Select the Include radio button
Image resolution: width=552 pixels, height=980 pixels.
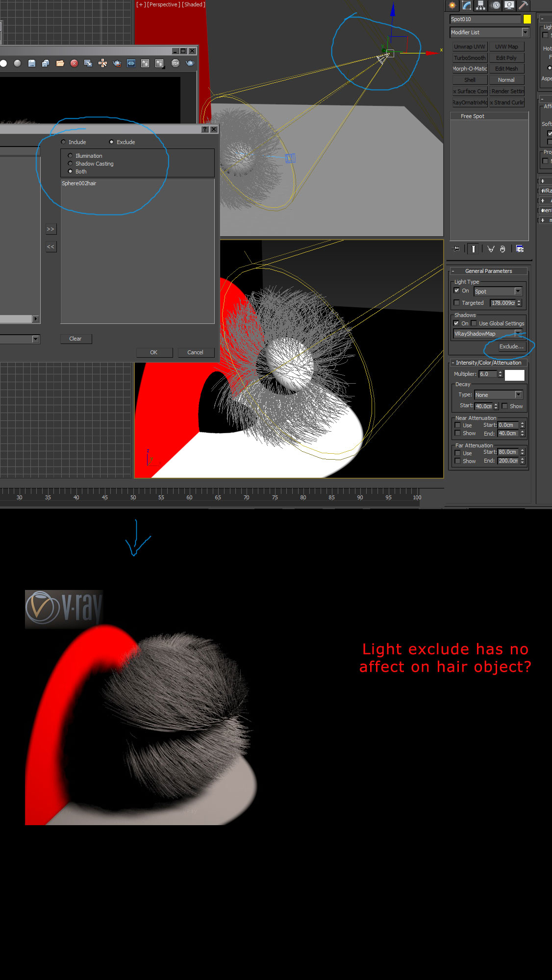point(63,142)
